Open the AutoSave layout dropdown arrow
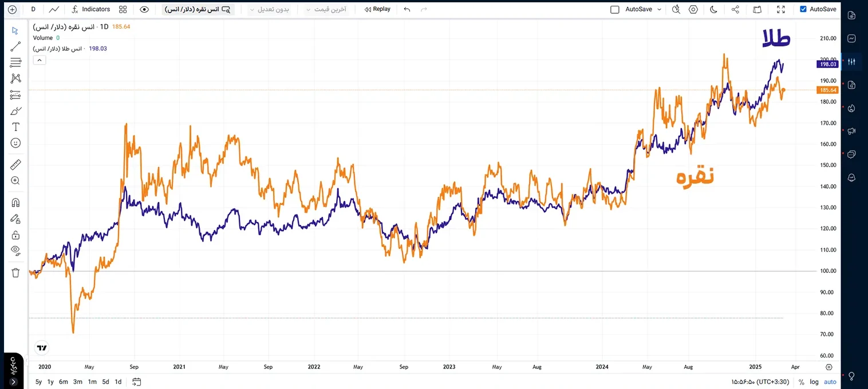Image resolution: width=868 pixels, height=389 pixels. [x=659, y=9]
